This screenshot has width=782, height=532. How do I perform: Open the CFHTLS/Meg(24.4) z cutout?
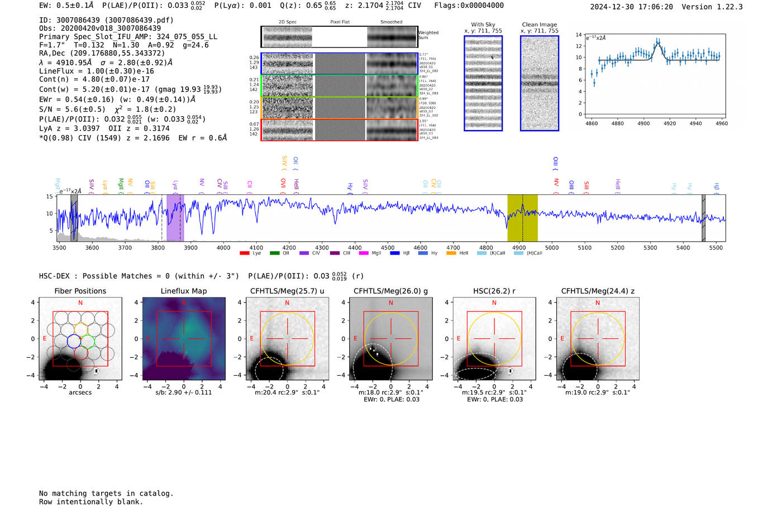[x=598, y=339]
